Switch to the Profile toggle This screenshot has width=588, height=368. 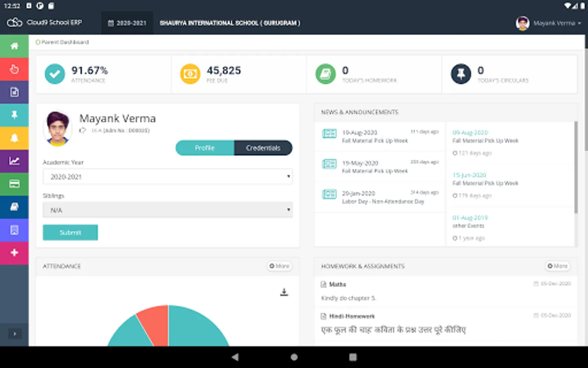[x=205, y=148]
